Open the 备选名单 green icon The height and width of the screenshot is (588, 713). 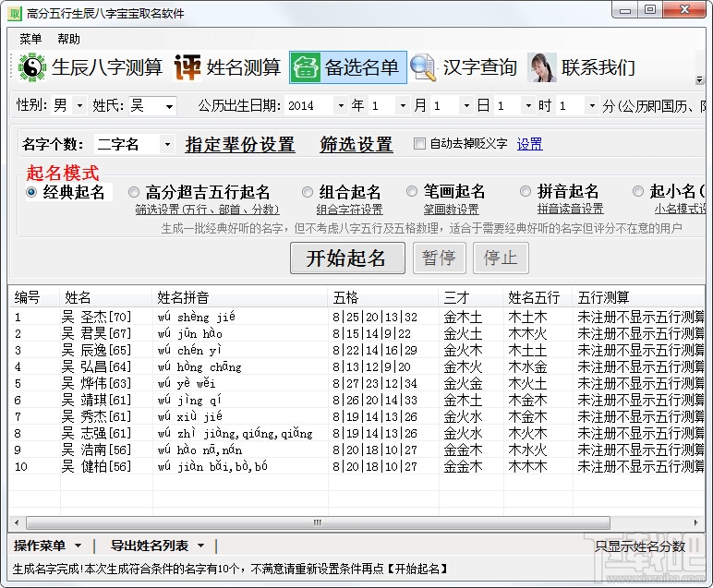(x=306, y=67)
